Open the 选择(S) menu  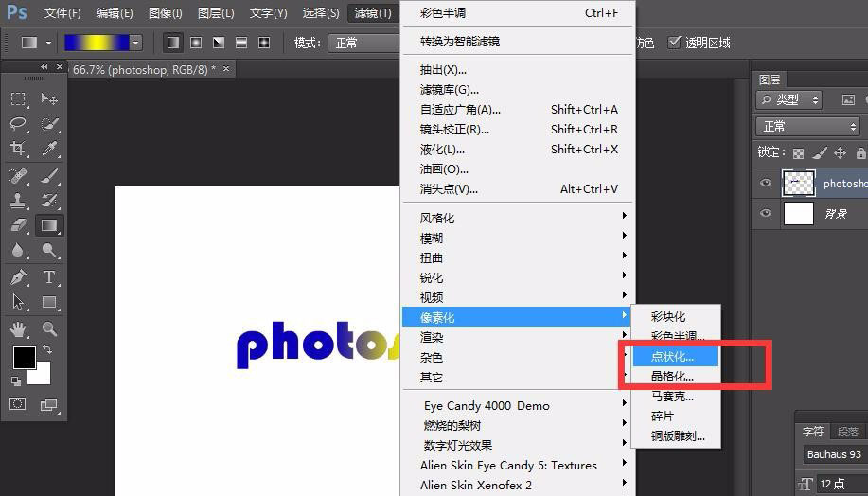pyautogui.click(x=321, y=12)
